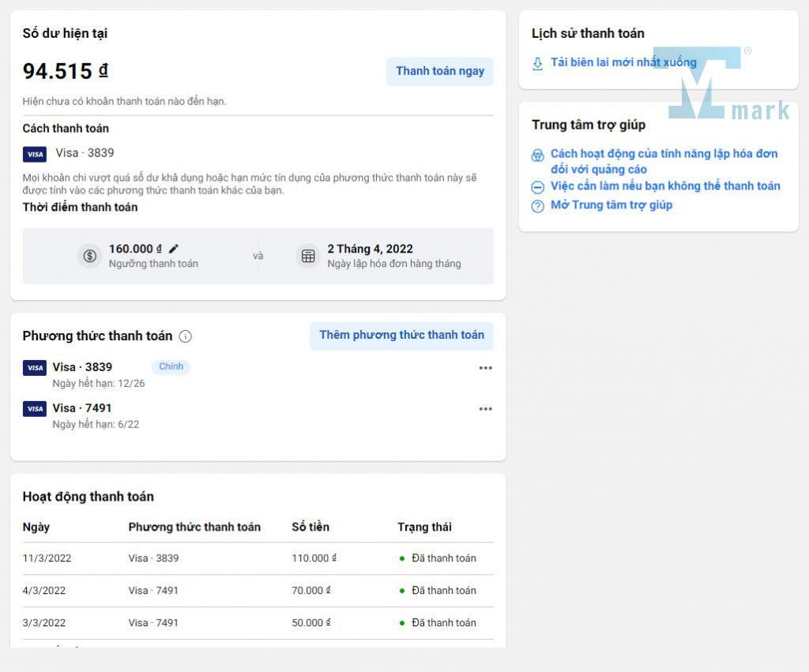809x672 pixels.
Task: Select the 4/3/2022 payment of 70.000
Action: 258,591
